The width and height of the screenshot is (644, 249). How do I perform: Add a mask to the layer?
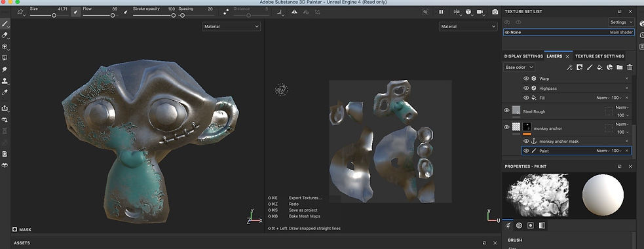point(580,67)
